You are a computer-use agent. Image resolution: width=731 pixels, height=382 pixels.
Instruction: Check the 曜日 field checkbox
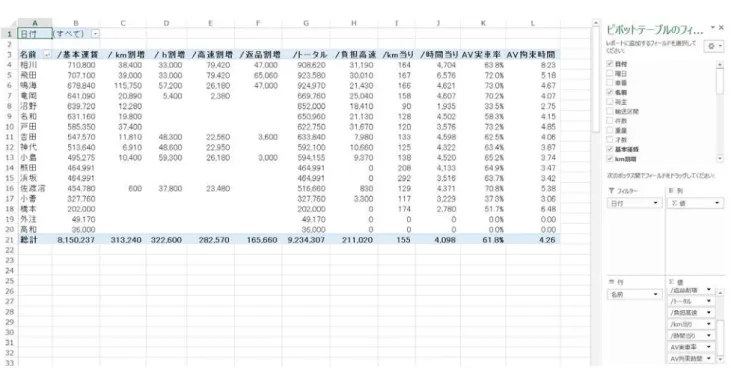point(609,73)
